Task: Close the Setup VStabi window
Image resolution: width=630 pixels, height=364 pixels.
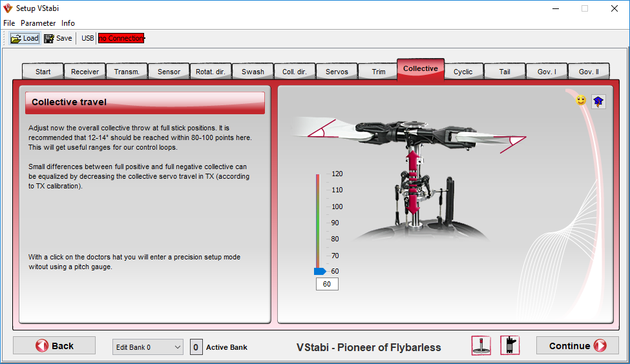Action: (614, 8)
